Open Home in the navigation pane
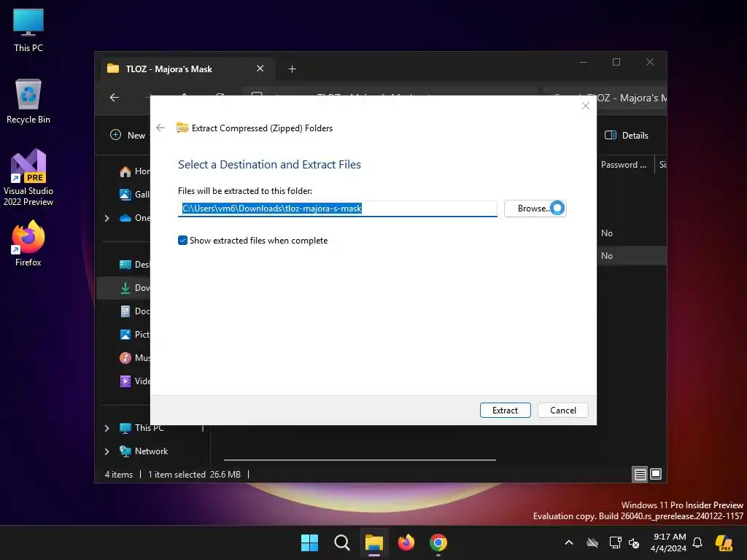 coord(135,171)
